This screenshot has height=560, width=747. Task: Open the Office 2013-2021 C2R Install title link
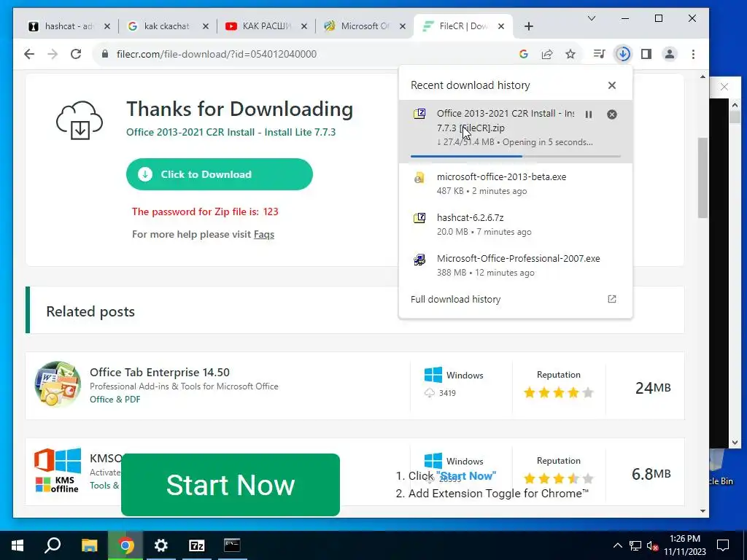231,132
